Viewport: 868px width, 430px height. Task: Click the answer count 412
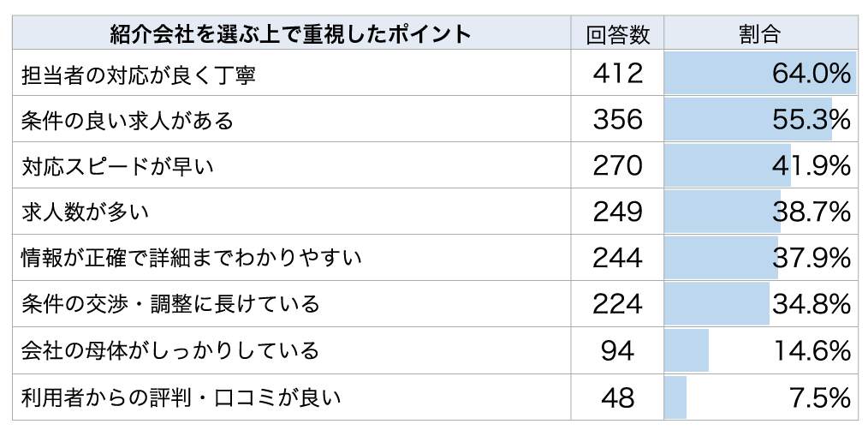tap(617, 73)
